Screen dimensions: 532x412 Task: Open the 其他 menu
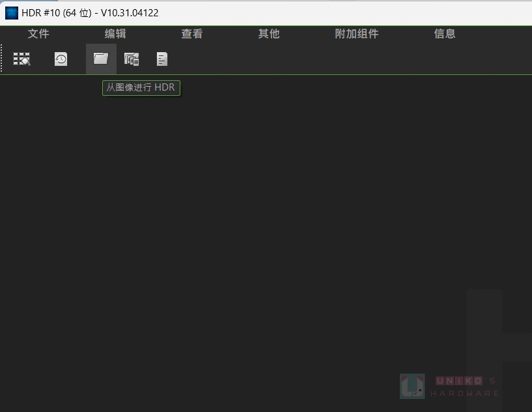[x=268, y=34]
